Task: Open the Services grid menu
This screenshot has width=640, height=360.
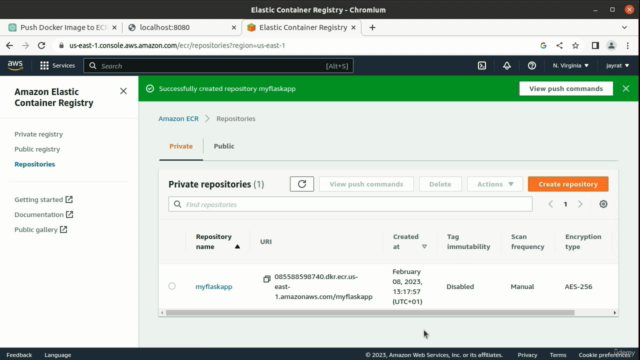Action: point(58,66)
